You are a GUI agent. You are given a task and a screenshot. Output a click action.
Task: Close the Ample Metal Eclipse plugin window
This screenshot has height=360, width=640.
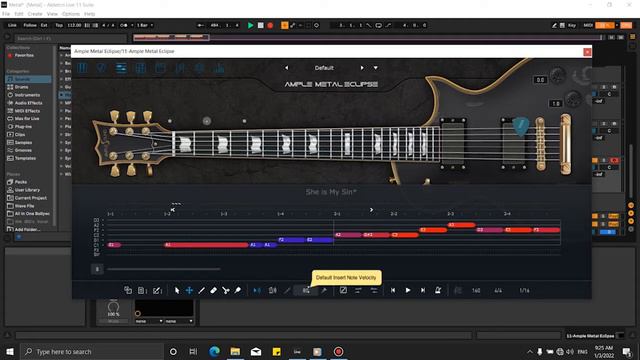[587, 52]
